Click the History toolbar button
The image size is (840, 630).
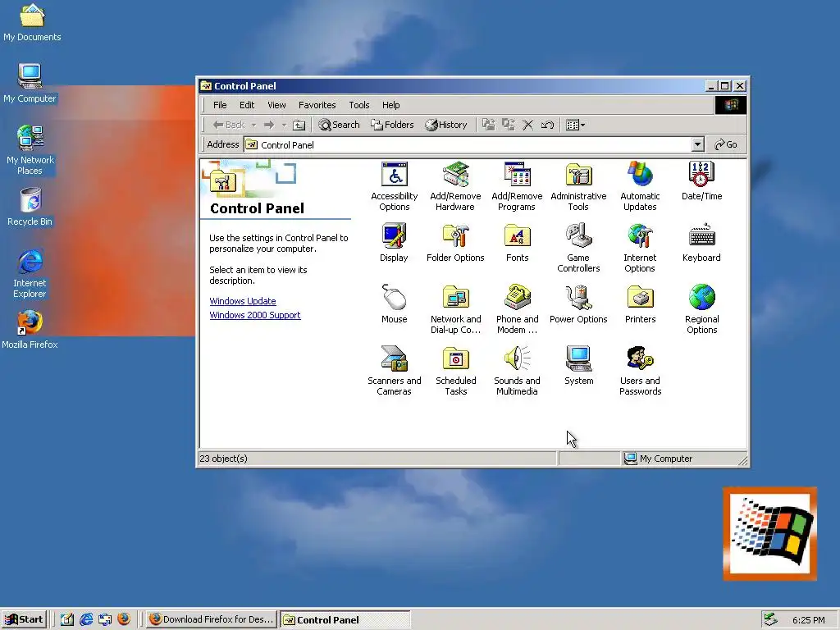tap(446, 125)
